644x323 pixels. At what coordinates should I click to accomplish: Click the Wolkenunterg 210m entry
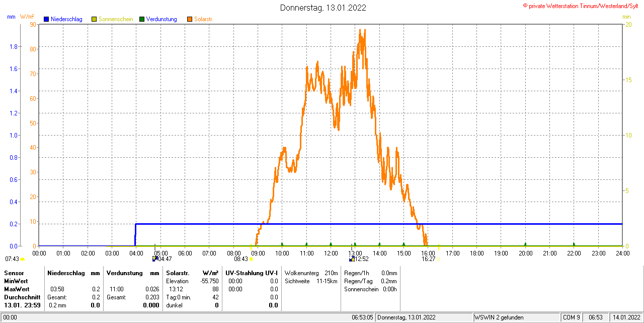click(311, 273)
